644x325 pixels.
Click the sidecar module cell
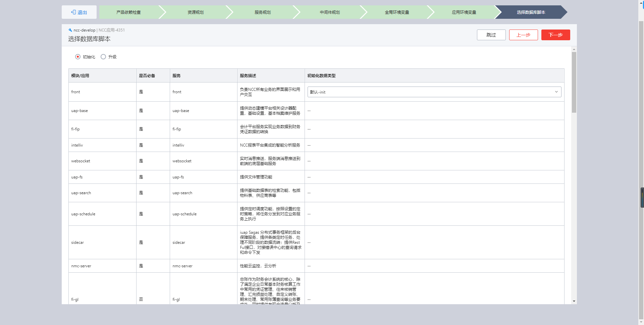(102, 242)
